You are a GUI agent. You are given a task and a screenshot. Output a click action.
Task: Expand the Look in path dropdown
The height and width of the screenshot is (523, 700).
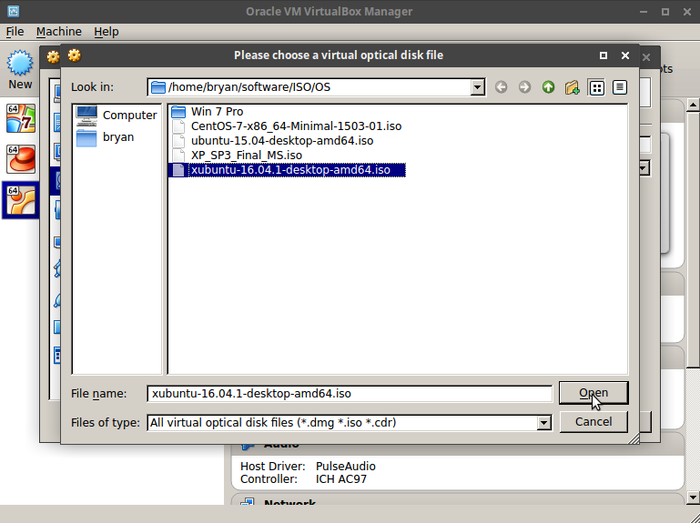click(x=477, y=87)
